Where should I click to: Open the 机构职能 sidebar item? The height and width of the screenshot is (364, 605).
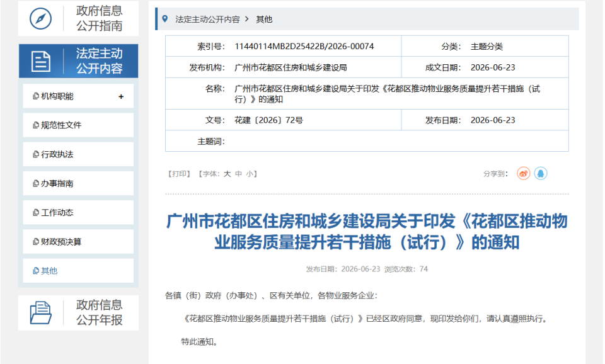tap(78, 96)
